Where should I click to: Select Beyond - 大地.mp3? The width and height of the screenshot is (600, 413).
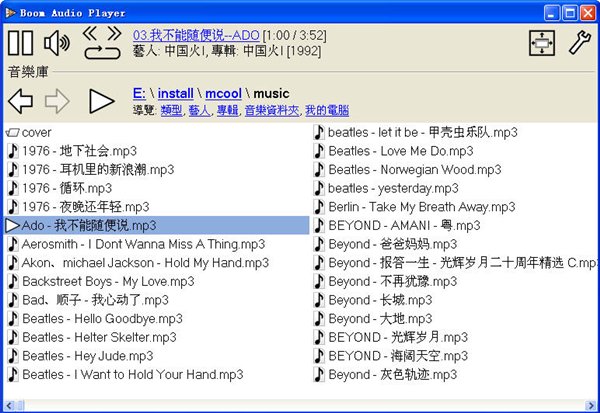(x=373, y=319)
